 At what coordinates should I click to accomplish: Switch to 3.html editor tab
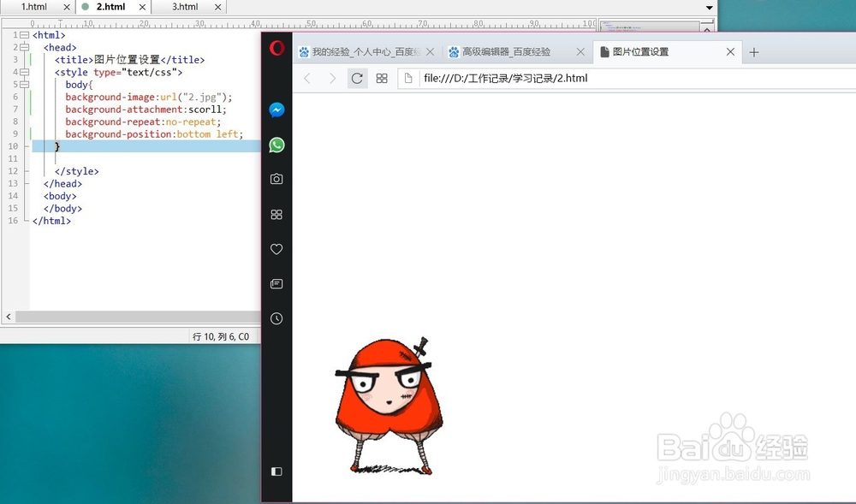pyautogui.click(x=185, y=7)
